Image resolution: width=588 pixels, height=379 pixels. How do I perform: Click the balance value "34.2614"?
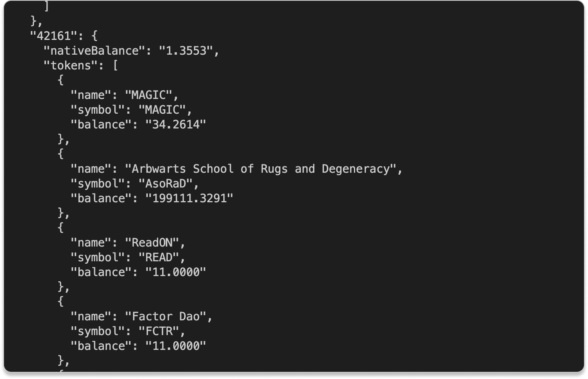(x=175, y=124)
